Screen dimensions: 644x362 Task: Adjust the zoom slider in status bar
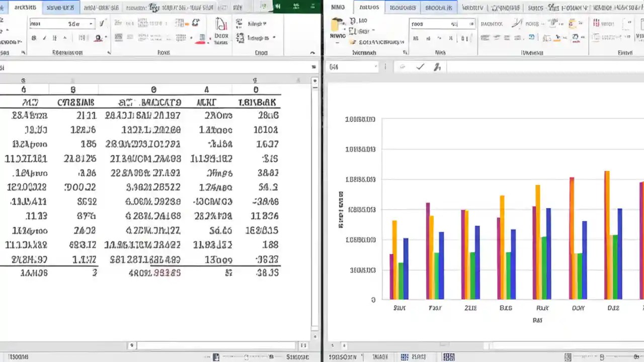coord(247,356)
